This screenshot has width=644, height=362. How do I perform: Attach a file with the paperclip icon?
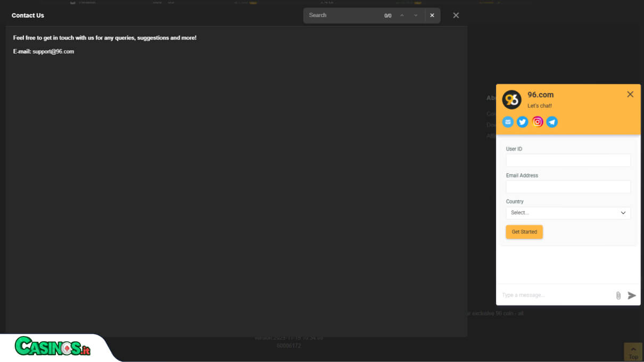click(618, 296)
